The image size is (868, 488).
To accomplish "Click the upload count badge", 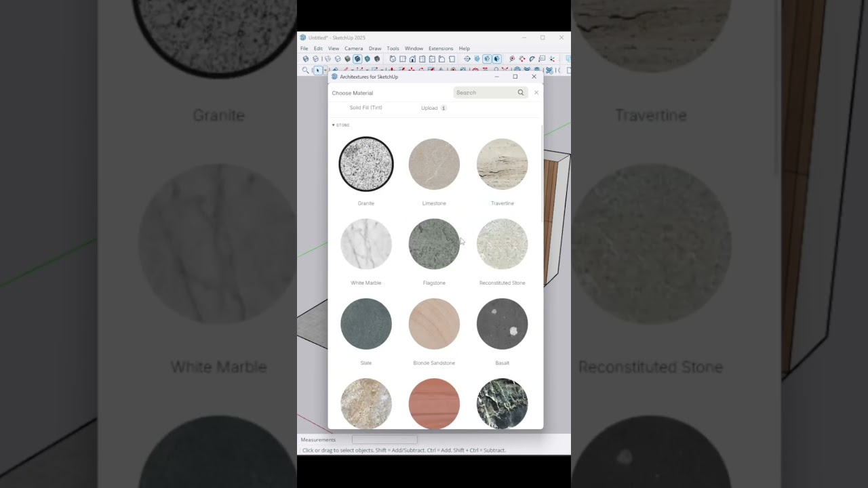I will 443,108.
